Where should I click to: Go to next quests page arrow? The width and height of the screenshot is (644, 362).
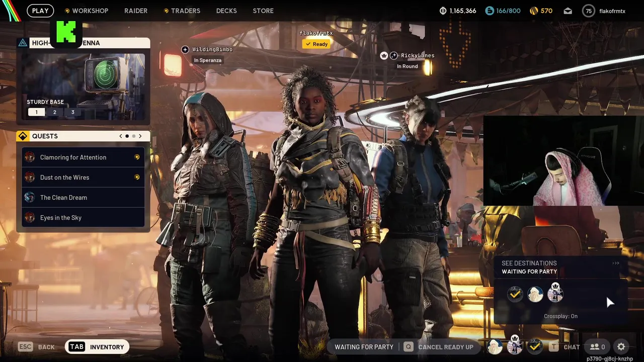[140, 136]
